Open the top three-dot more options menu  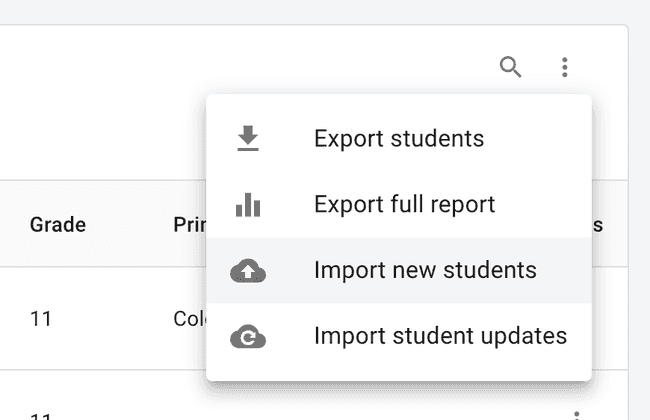point(565,68)
